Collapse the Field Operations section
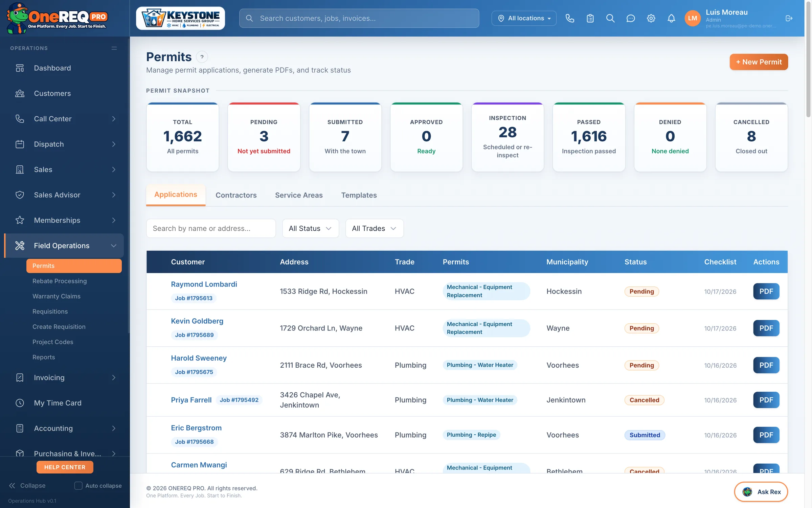The height and width of the screenshot is (508, 812). click(64, 246)
